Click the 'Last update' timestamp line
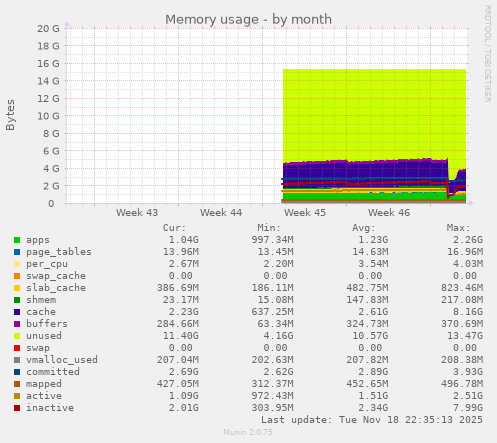Image resolution: width=497 pixels, height=443 pixels. click(x=372, y=420)
